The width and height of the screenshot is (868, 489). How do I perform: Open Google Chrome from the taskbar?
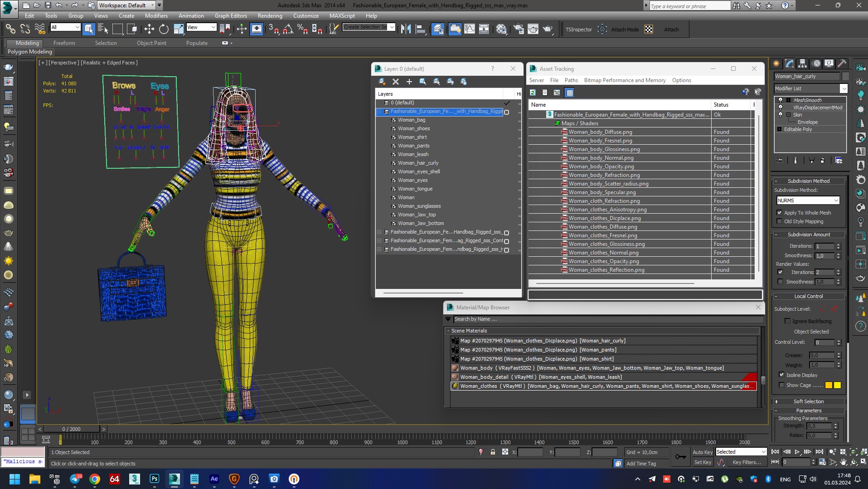tap(95, 479)
